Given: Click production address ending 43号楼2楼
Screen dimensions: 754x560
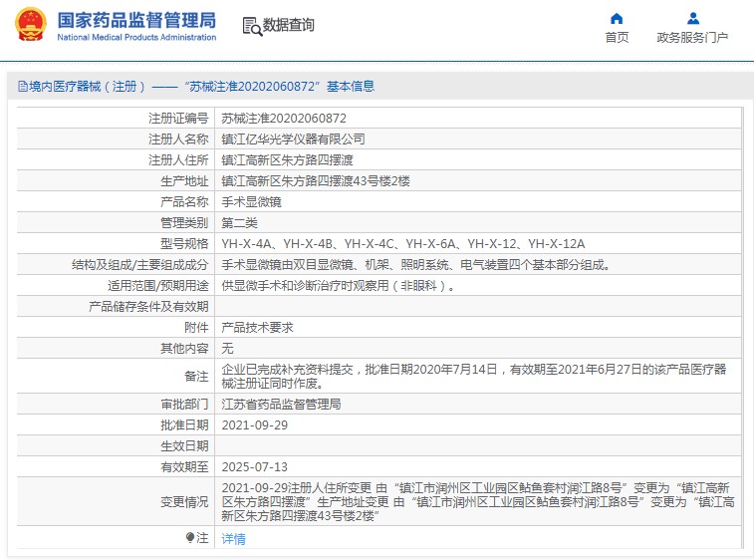Looking at the screenshot, I should click(x=316, y=181).
